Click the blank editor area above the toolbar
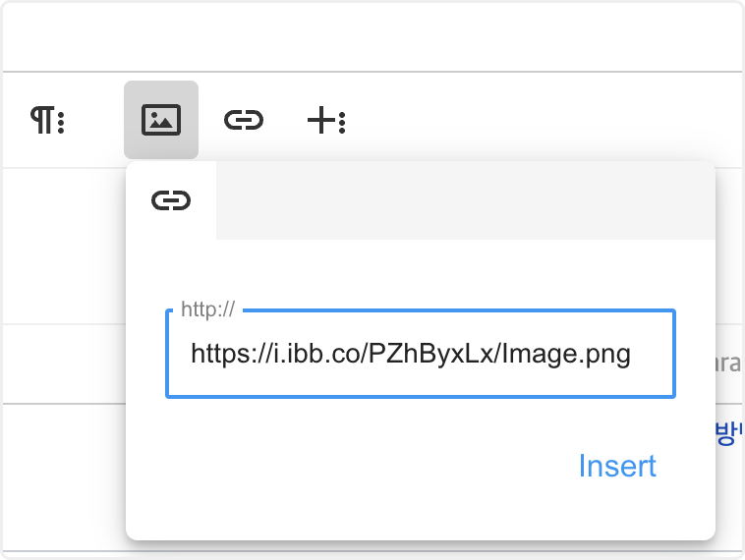 pyautogui.click(x=372, y=37)
